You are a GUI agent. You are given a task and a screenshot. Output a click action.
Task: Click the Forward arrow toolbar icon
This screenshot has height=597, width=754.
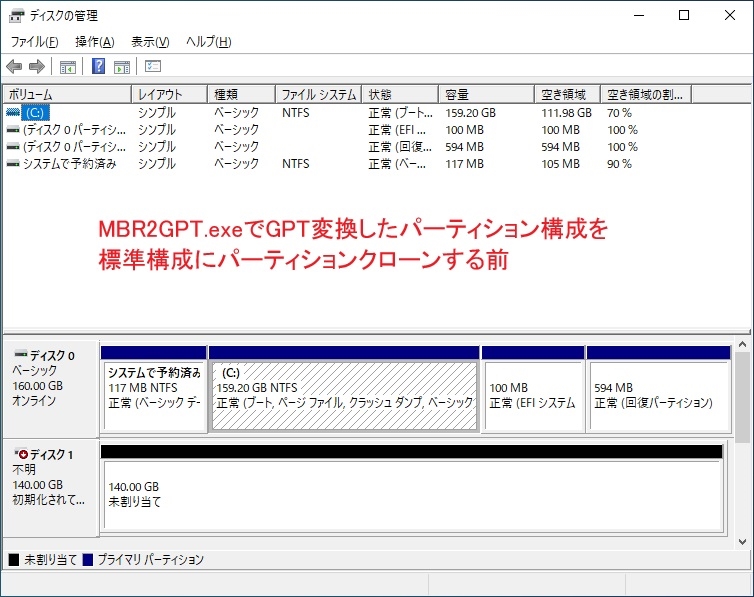coord(37,66)
